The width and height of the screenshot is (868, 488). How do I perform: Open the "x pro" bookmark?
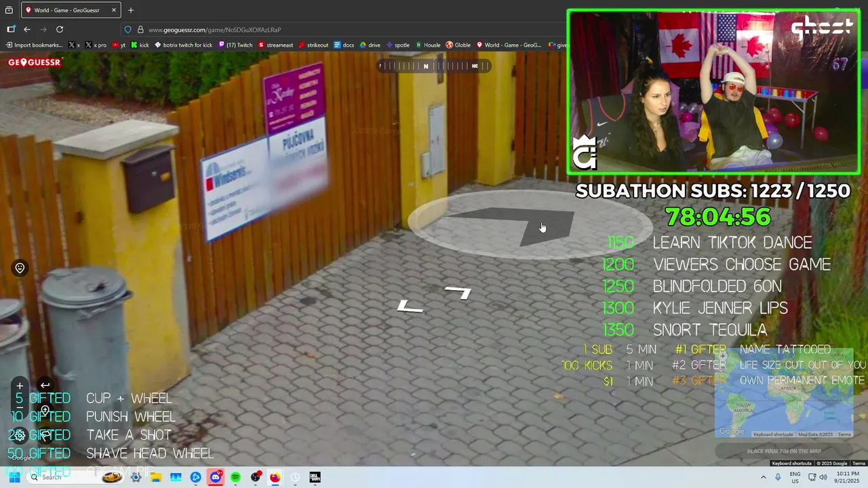pos(96,45)
